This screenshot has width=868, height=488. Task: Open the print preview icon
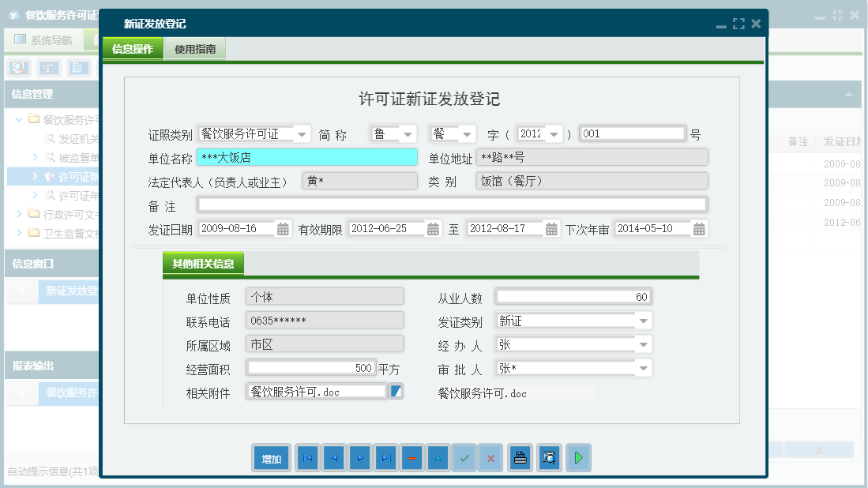549,457
